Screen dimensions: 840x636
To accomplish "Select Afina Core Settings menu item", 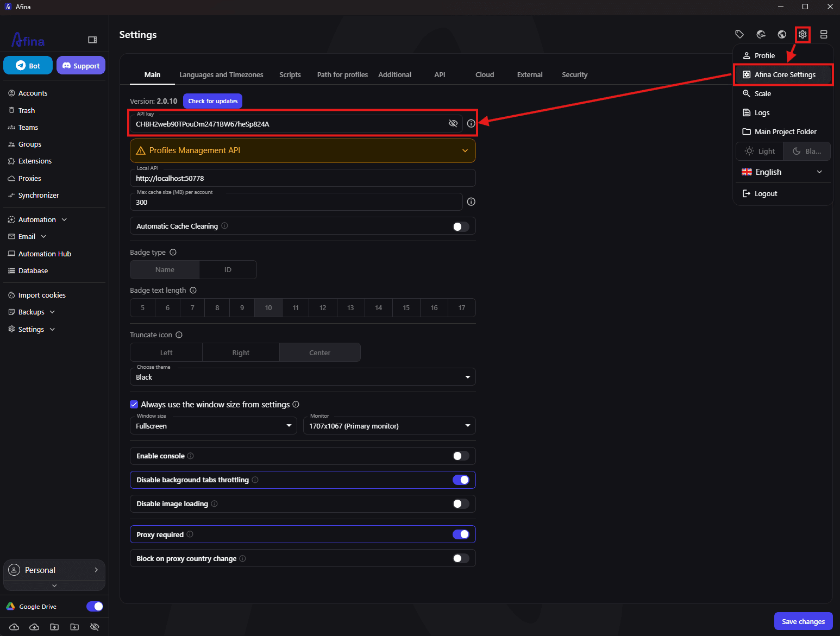I will tap(783, 74).
